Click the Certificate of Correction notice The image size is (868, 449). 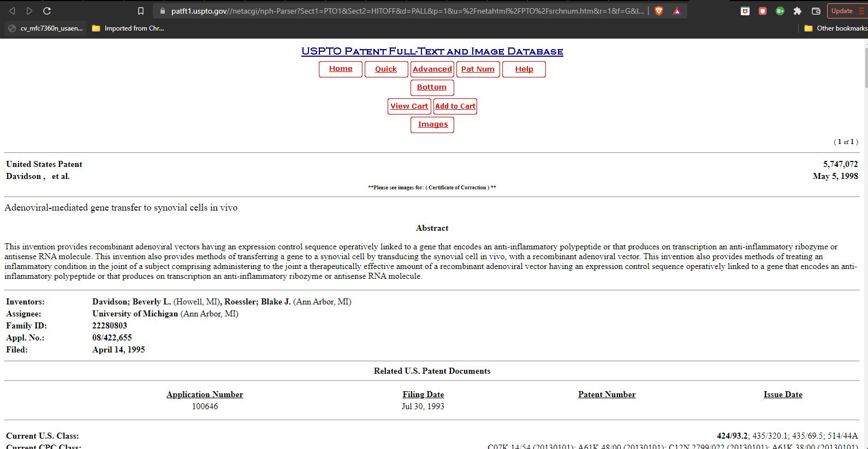coord(432,188)
